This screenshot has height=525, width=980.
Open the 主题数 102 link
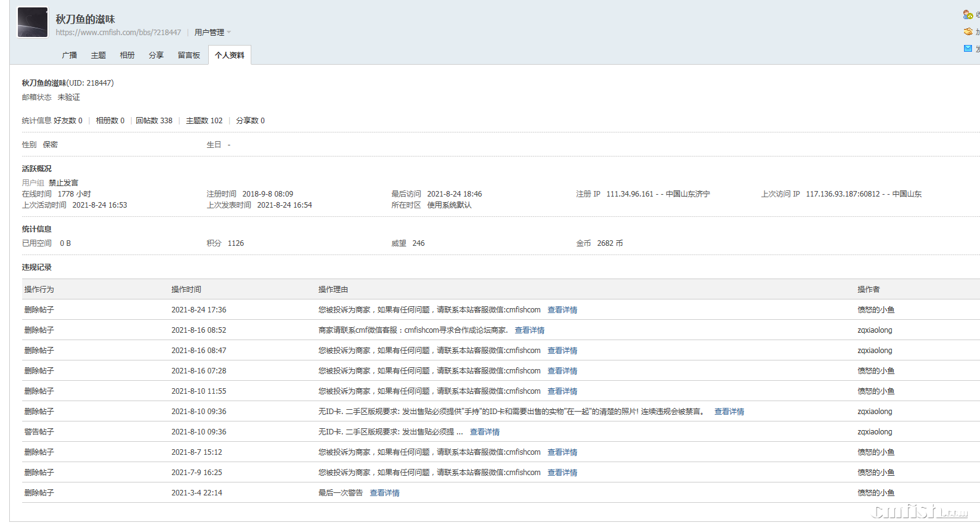(205, 121)
